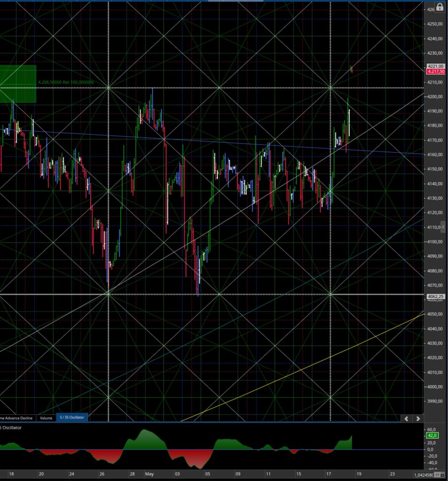
Task: Select the 4221,00 price marker on axis
Action: pos(436,66)
